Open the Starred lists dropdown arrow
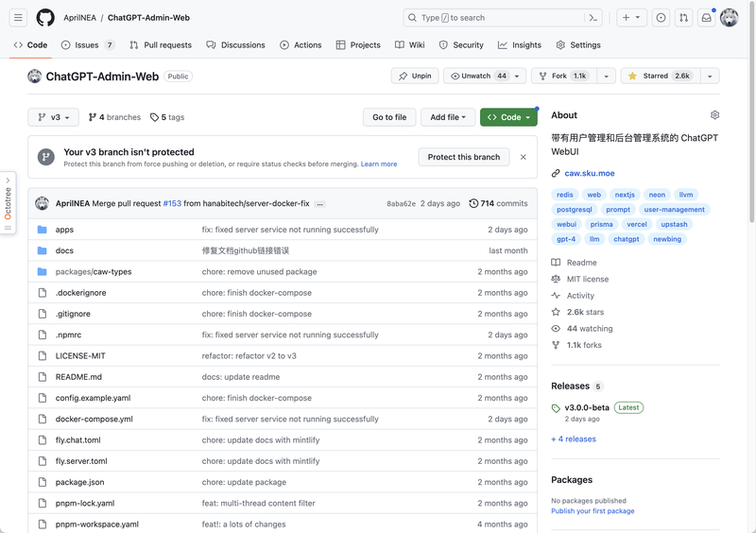The image size is (756, 533). click(710, 77)
